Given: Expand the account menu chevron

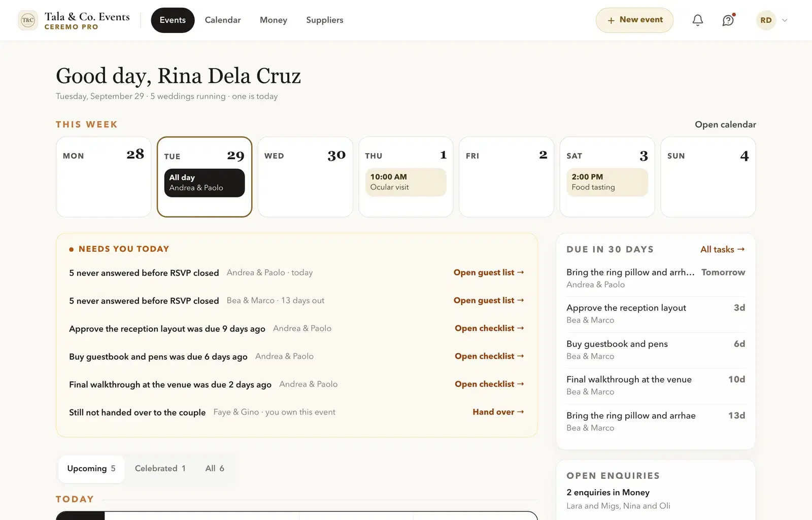Looking at the screenshot, I should coord(785,20).
